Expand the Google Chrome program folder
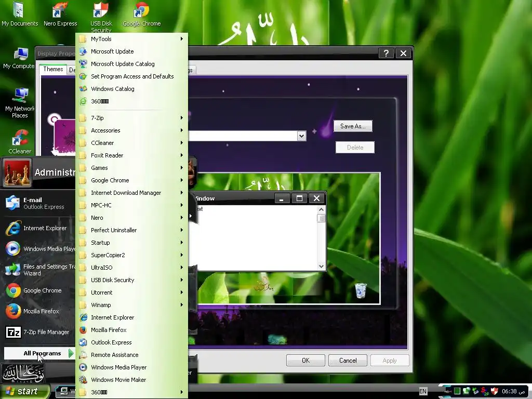 [131, 180]
